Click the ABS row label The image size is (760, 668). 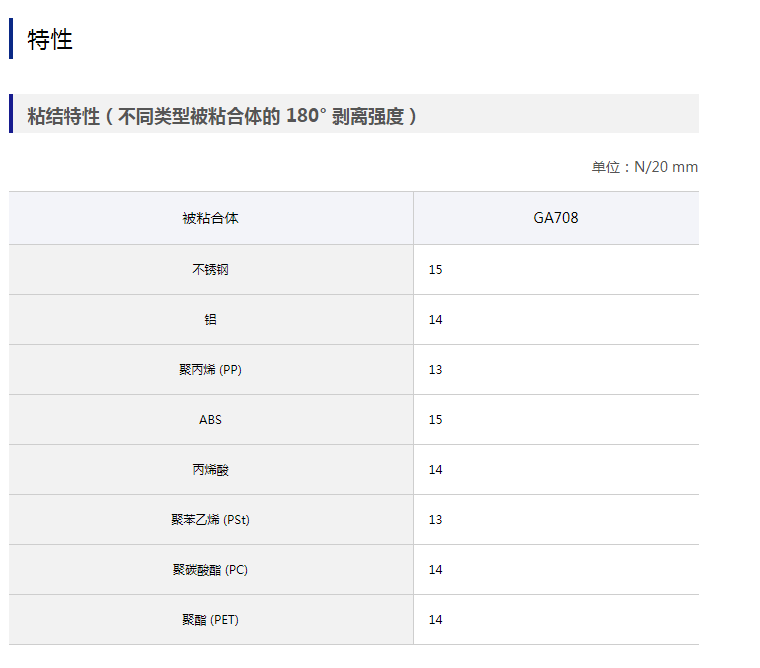tap(210, 420)
